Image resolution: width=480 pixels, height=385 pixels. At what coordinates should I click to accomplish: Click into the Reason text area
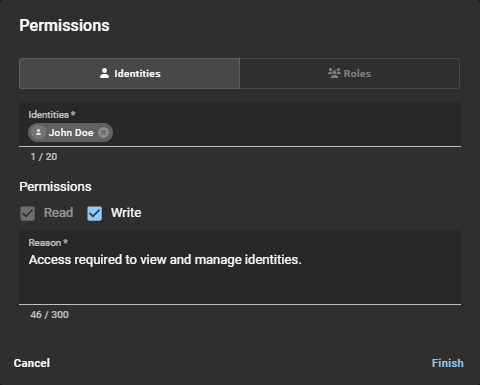[x=240, y=267]
